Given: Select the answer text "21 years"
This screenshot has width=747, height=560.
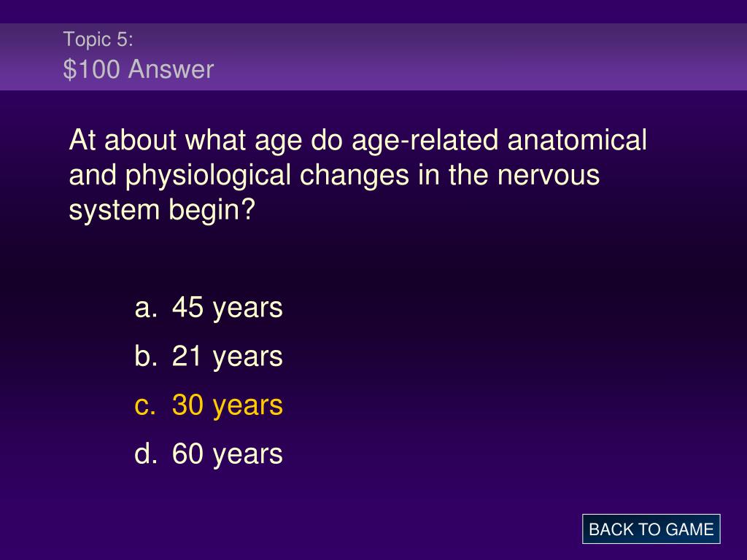Looking at the screenshot, I should click(228, 357).
